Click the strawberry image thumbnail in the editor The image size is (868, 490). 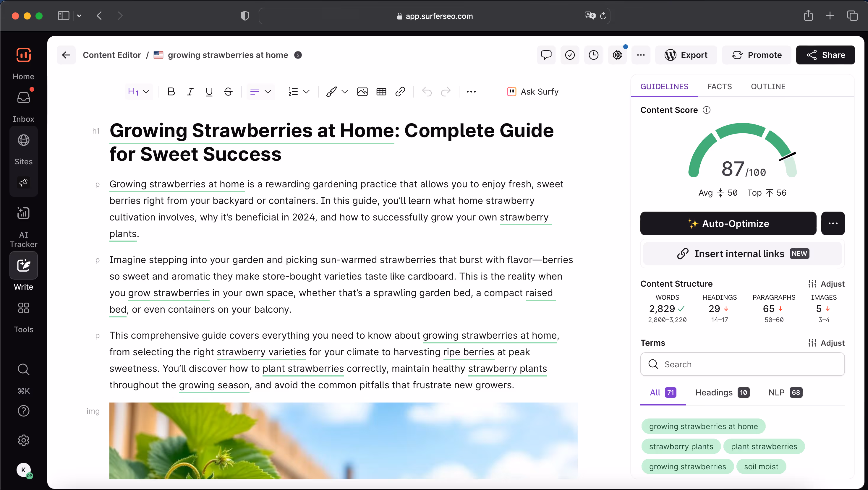[343, 440]
